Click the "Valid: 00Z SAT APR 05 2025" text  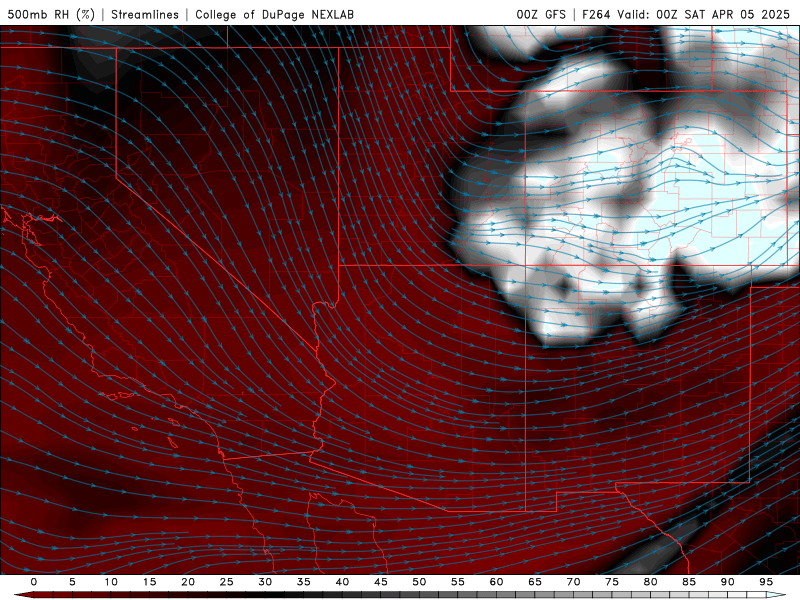703,15
